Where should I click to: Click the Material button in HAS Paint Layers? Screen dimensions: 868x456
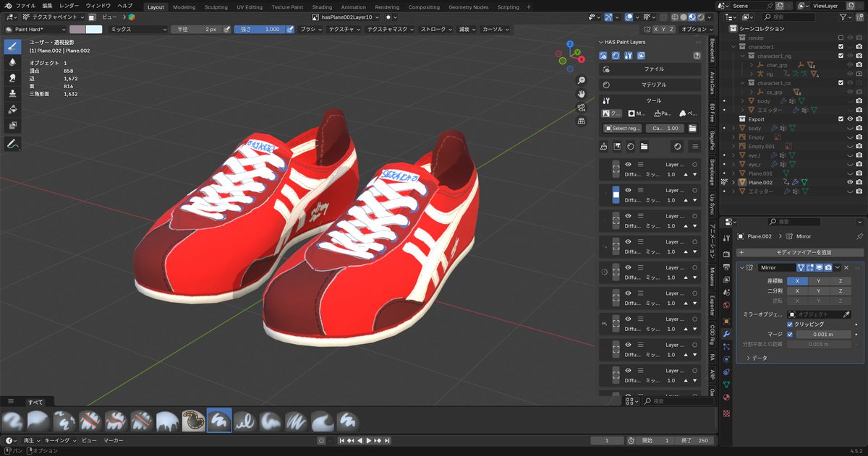(x=650, y=85)
